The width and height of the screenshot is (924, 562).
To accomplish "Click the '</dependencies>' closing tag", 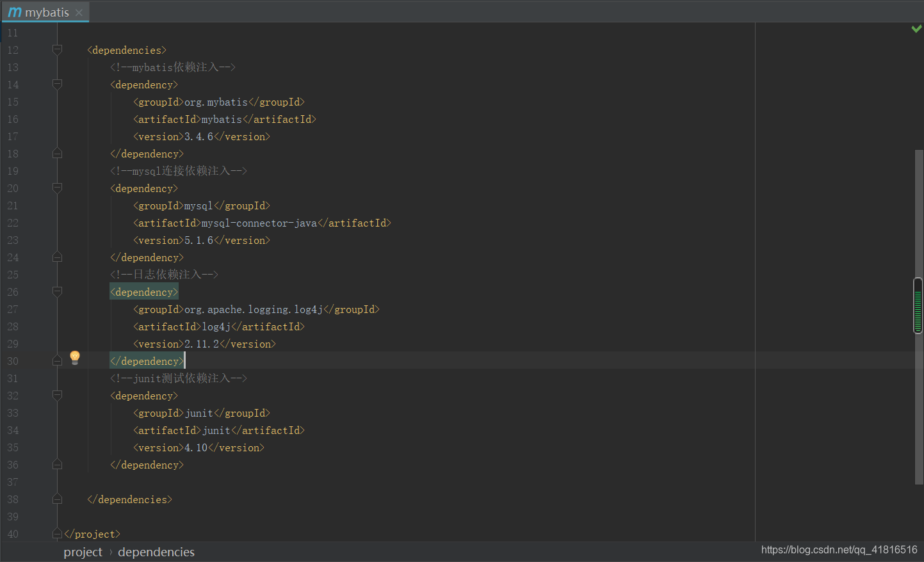I will [x=129, y=499].
